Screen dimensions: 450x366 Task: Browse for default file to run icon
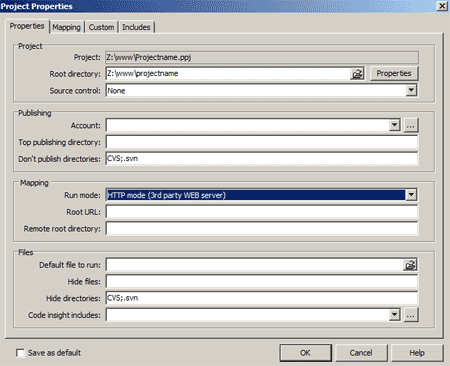click(x=410, y=265)
